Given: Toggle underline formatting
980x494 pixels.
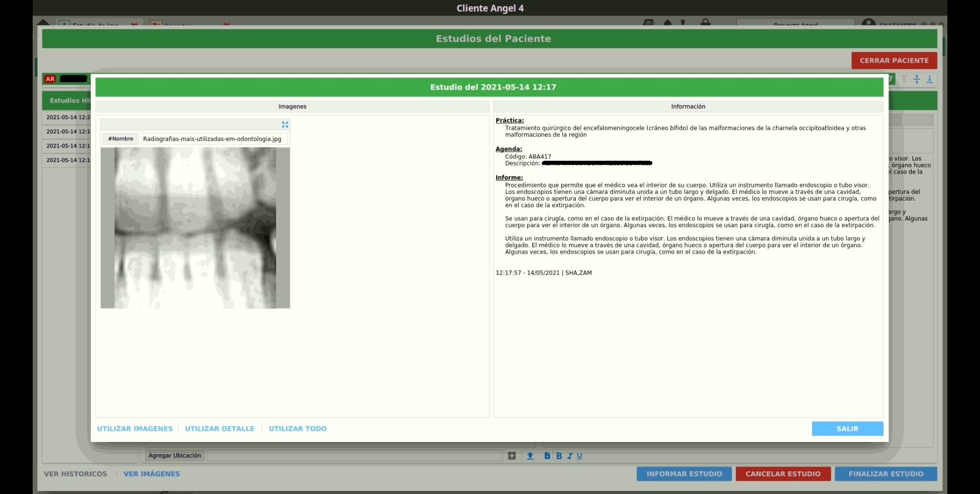Looking at the screenshot, I should [579, 456].
